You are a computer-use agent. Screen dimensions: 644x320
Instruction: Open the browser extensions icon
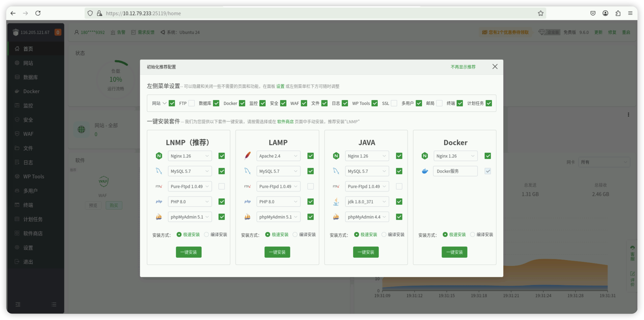click(x=618, y=13)
